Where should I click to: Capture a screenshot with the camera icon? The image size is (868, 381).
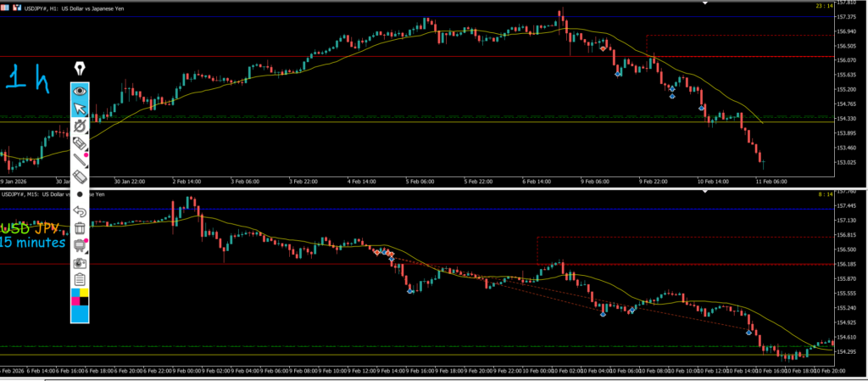[x=81, y=263]
